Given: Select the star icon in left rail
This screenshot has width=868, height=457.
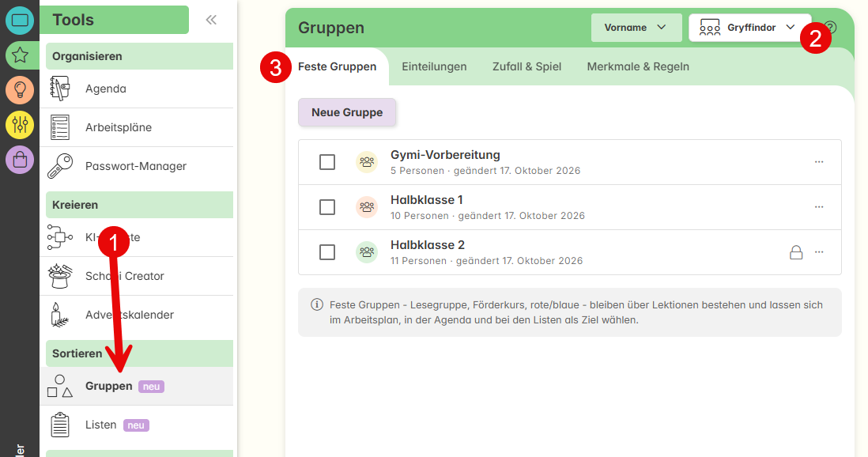Looking at the screenshot, I should click(20, 55).
